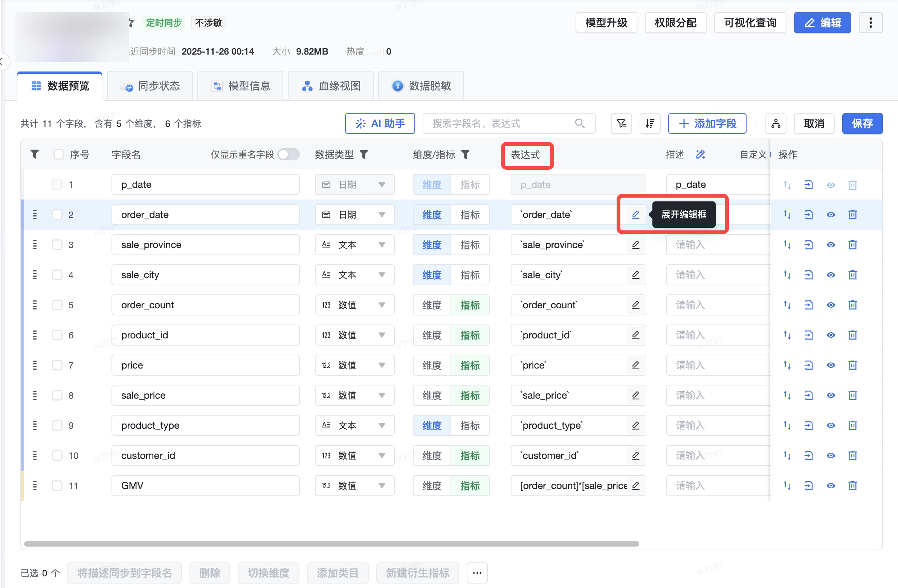Screen dimensions: 898x588
Task: Open the 血缘视图 tab
Action: 331,86
